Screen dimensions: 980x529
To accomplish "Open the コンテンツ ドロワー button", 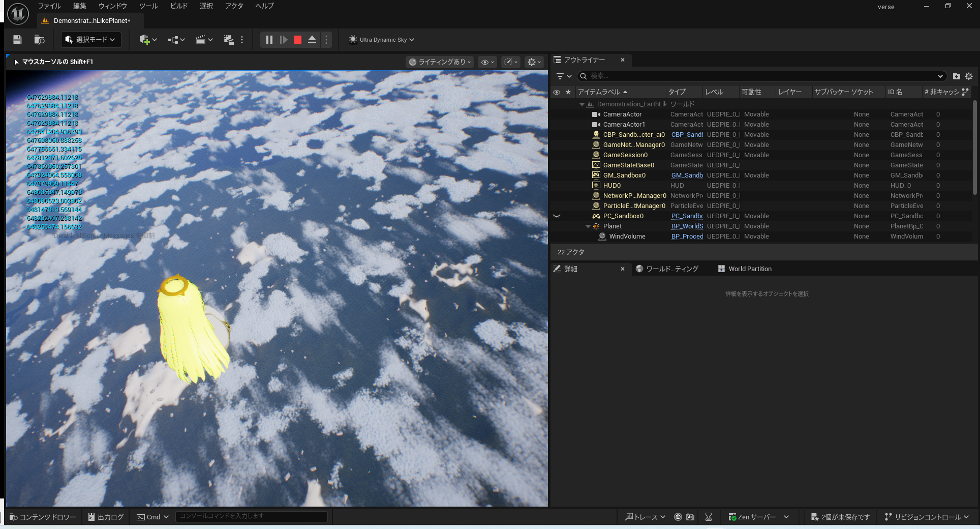I will [43, 517].
